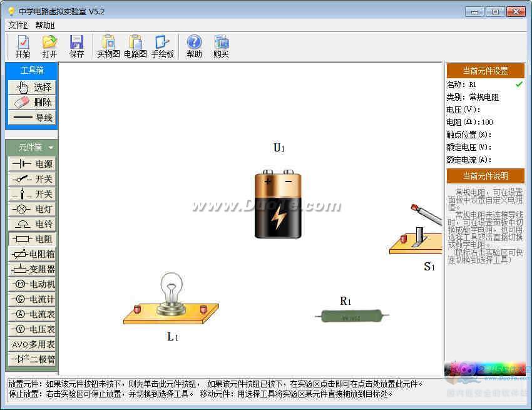The height and width of the screenshot is (410, 532).
Task: Open the 文件 menu
Action: point(18,25)
